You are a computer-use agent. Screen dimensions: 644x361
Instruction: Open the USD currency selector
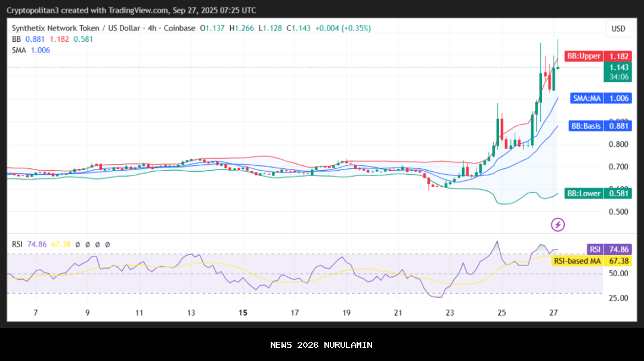click(618, 29)
